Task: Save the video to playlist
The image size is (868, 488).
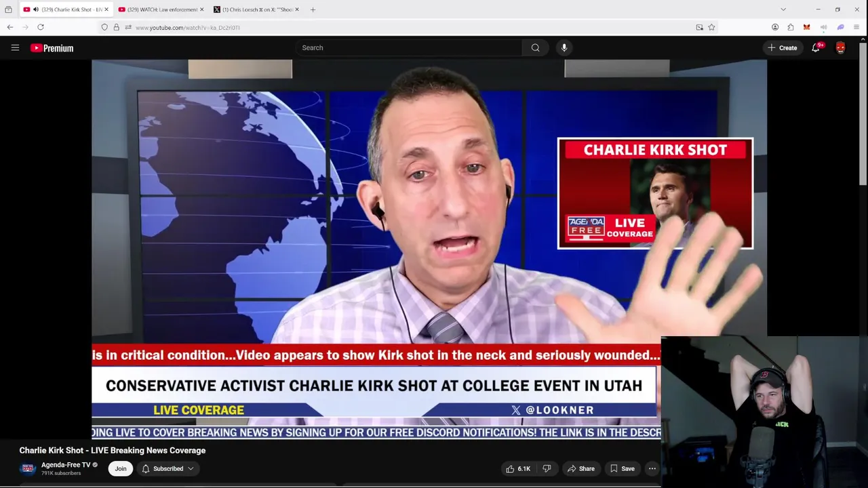Action: 622,468
